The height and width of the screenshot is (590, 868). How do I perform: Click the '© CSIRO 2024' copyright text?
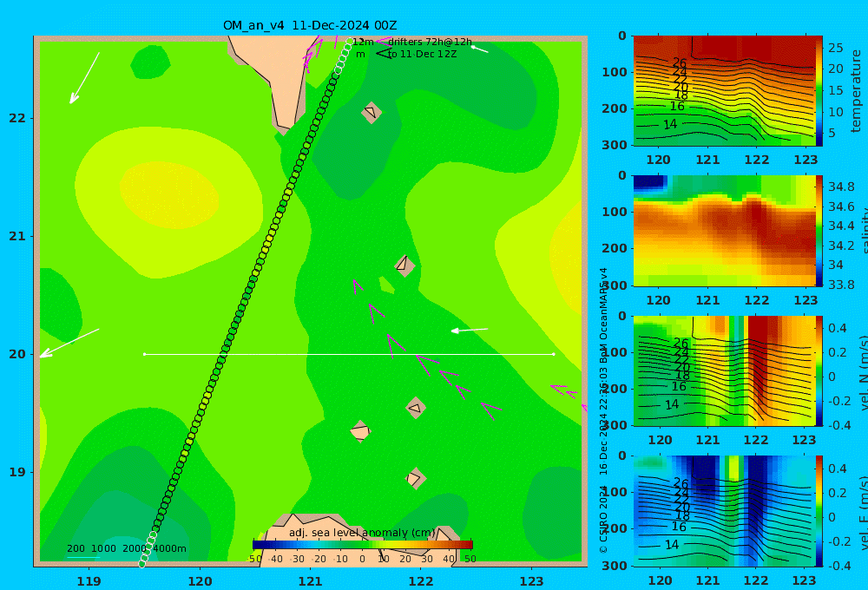pos(603,520)
